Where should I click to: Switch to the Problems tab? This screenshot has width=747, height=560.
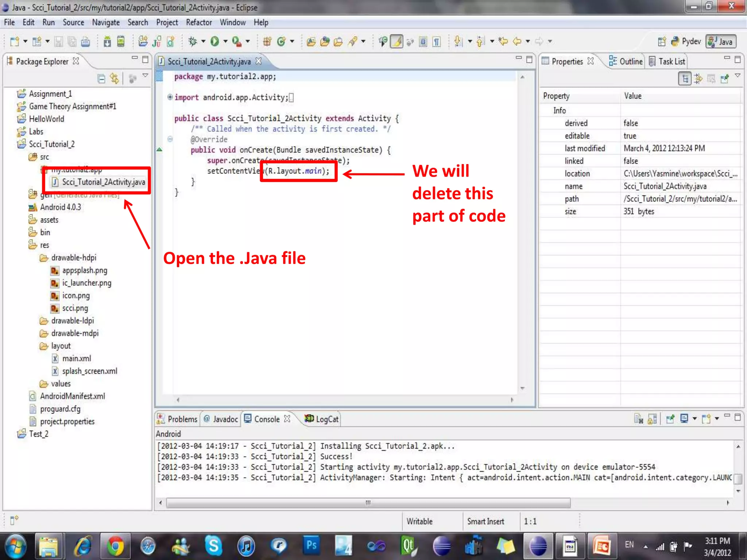pyautogui.click(x=177, y=419)
